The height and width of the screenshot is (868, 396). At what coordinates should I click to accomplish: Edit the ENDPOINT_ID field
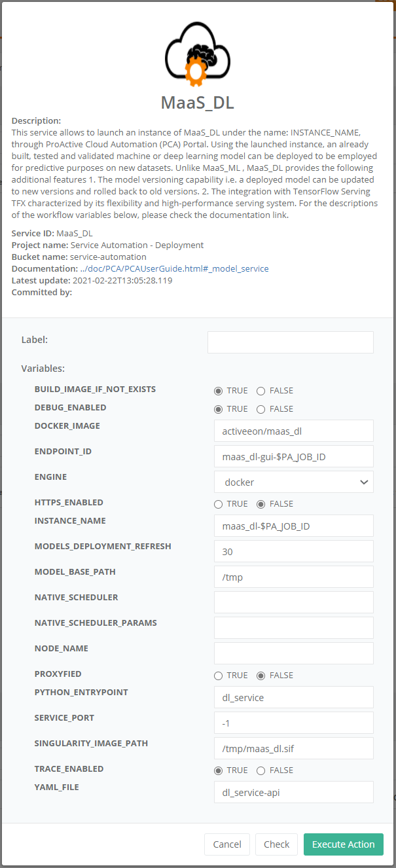(294, 456)
